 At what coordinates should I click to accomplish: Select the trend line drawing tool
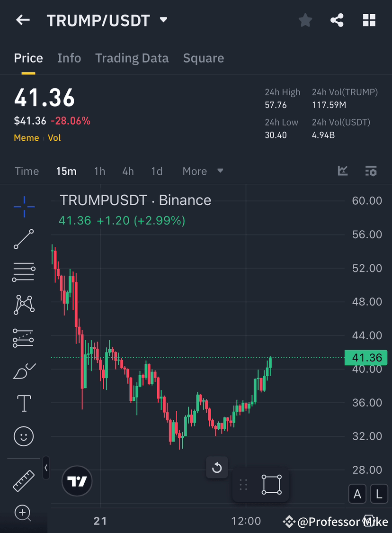(24, 239)
